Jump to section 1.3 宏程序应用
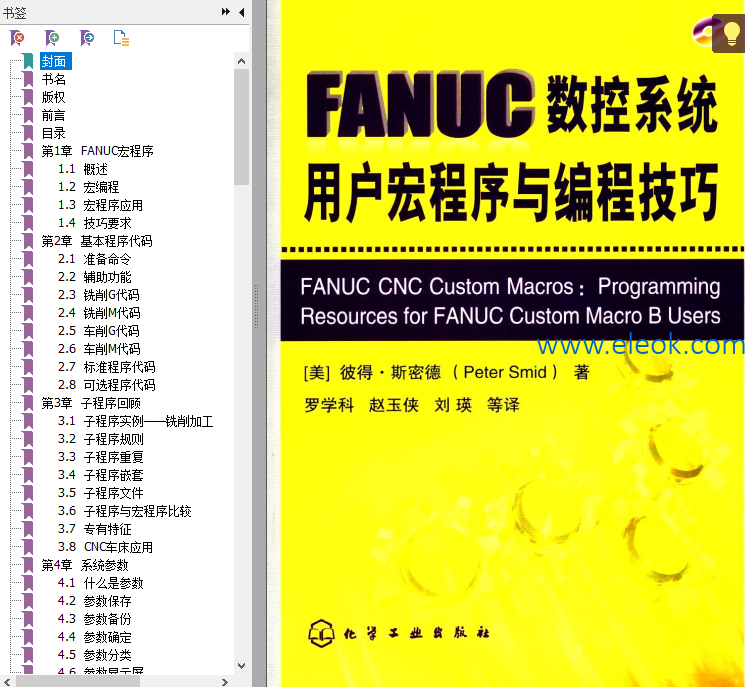745x687 pixels. point(100,205)
